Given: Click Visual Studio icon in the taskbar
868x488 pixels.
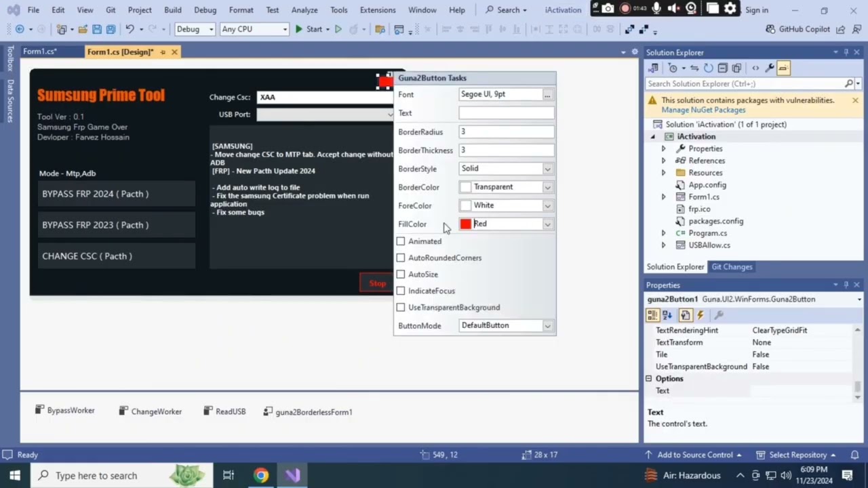Looking at the screenshot, I should 293,475.
